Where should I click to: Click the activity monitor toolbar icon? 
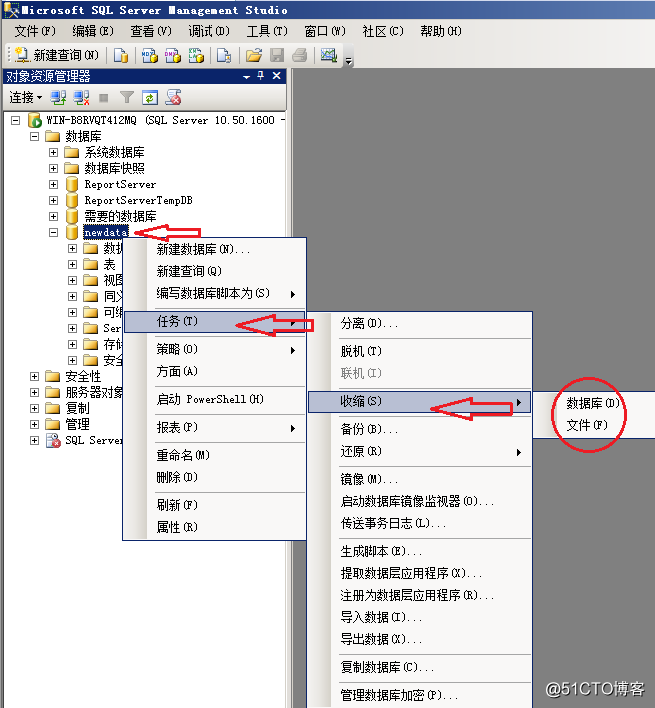tap(329, 56)
